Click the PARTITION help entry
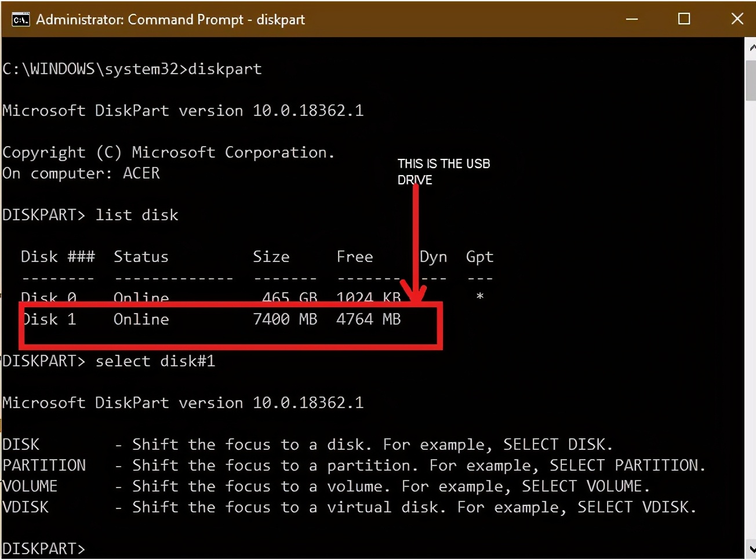Image resolution: width=756 pixels, height=560 pixels. (x=44, y=466)
